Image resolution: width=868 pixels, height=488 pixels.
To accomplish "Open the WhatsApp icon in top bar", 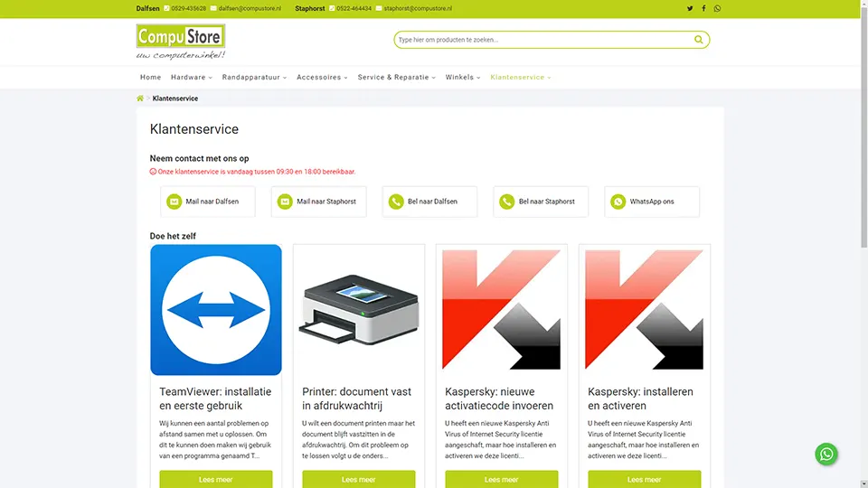I will tap(717, 8).
